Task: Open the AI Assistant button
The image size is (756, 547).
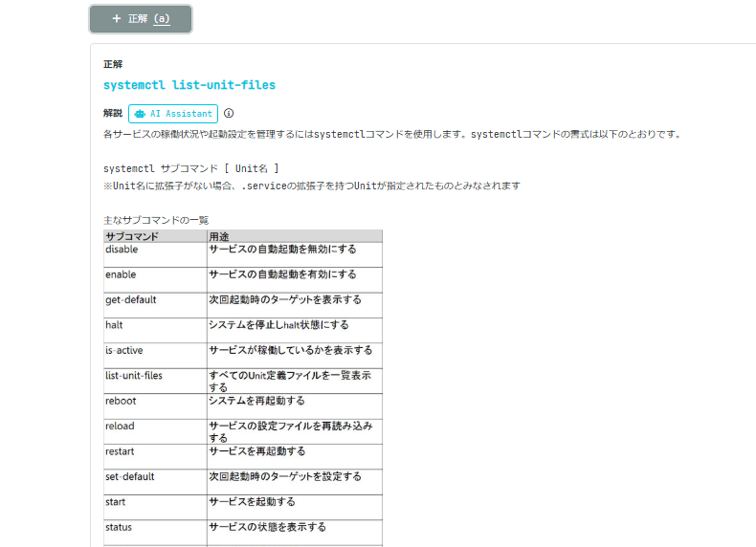Action: (173, 114)
